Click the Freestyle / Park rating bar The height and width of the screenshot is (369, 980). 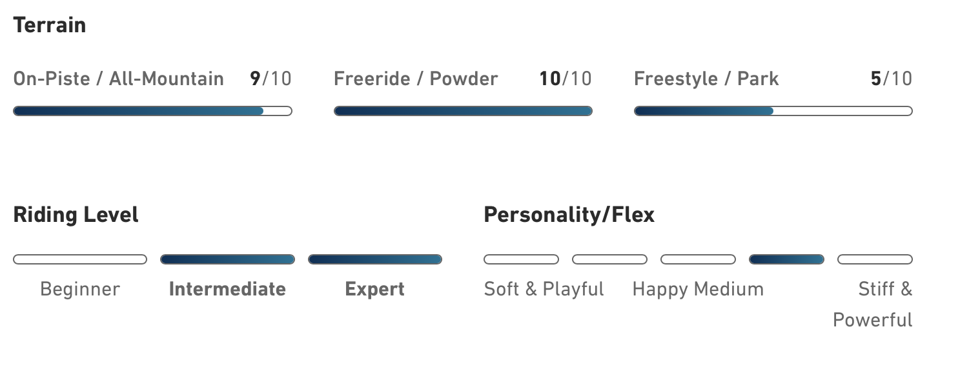click(x=773, y=111)
